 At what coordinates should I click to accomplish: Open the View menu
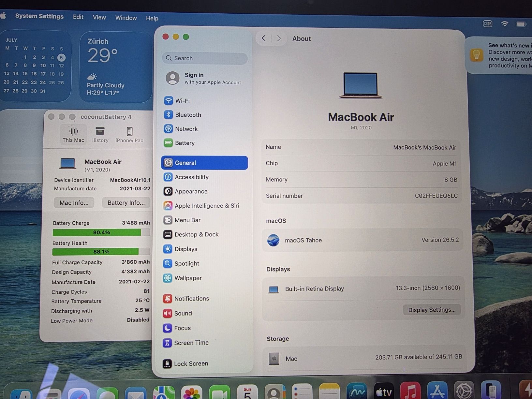click(99, 17)
